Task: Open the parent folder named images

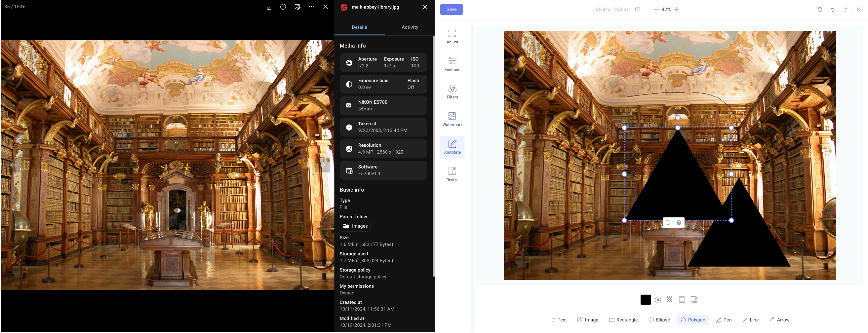Action: click(355, 226)
